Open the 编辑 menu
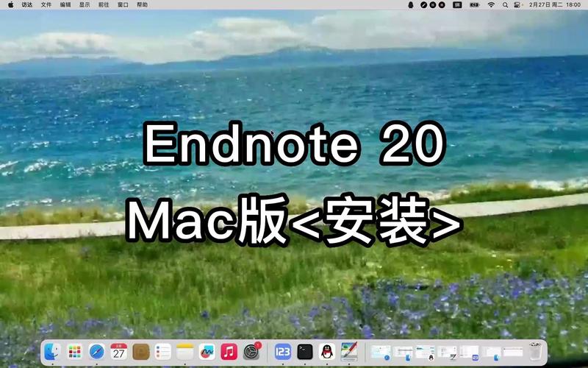This screenshot has height=368, width=588. pos(65,5)
